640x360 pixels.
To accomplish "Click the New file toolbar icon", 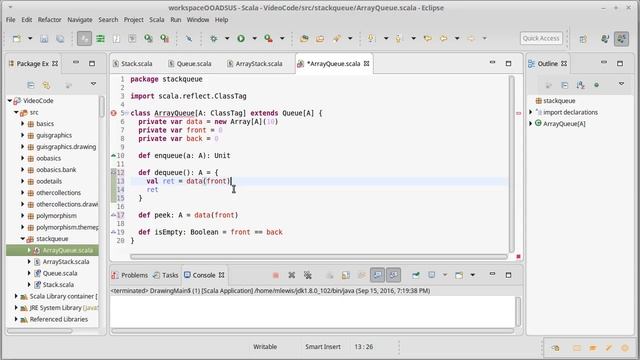I will point(17,39).
